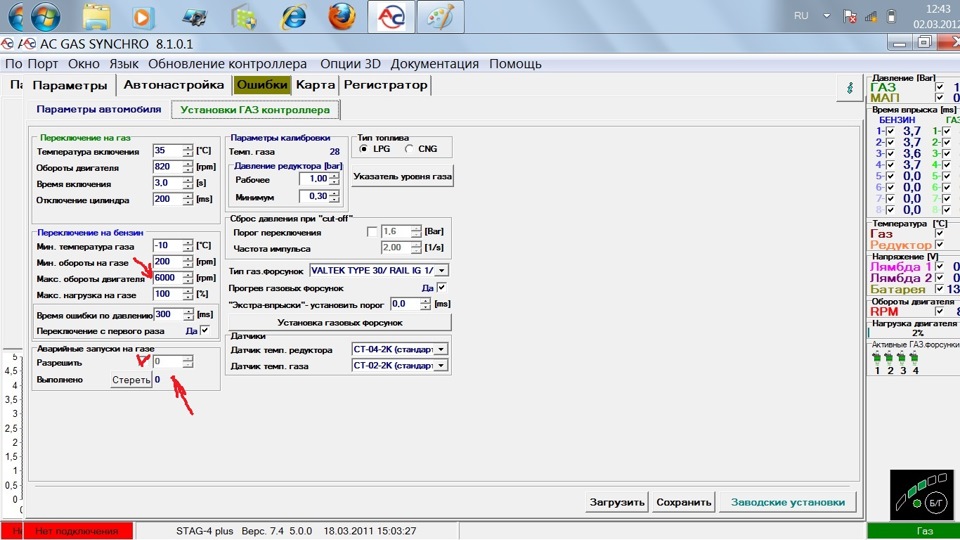Click Установка газовых форсунок button
The height and width of the screenshot is (540, 960).
[340, 323]
